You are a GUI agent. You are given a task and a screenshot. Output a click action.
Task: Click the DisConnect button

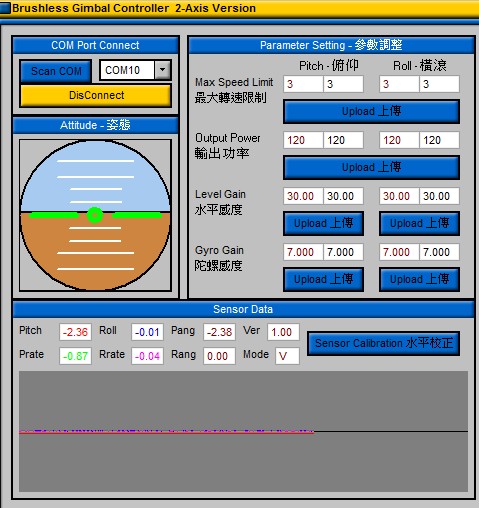tap(96, 95)
